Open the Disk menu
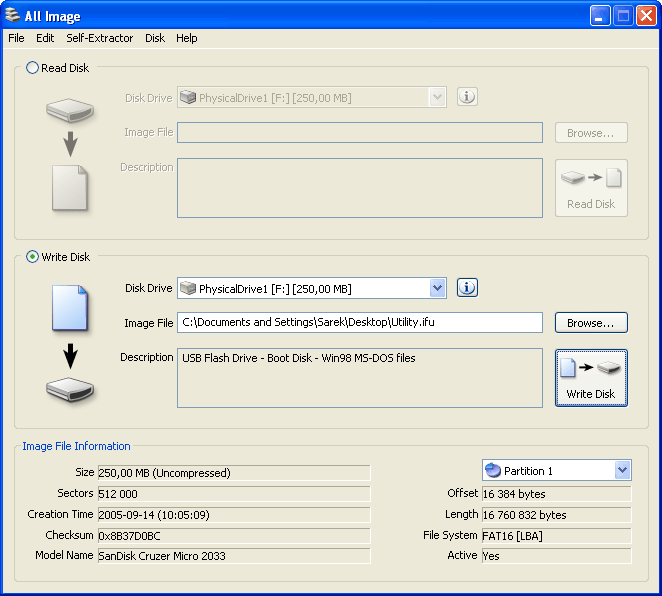 155,38
